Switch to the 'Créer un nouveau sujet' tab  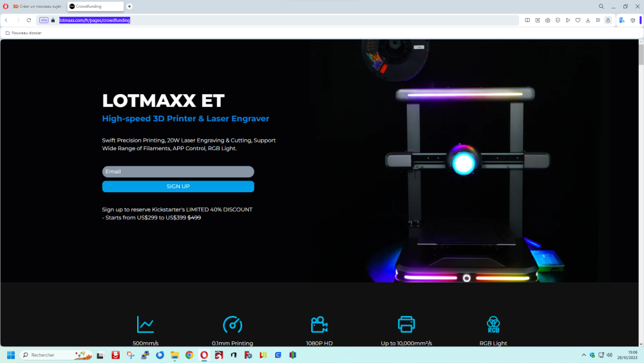tap(38, 6)
